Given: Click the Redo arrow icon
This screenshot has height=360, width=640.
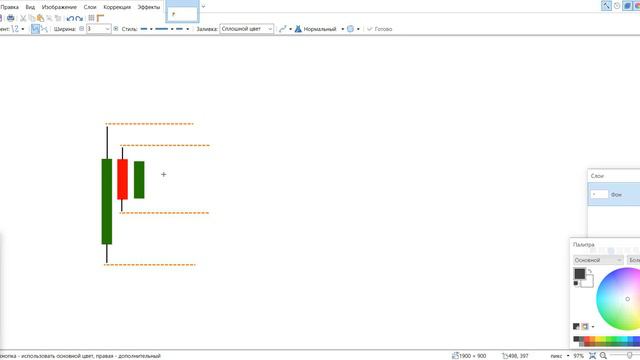Looking at the screenshot, I should pos(79,18).
